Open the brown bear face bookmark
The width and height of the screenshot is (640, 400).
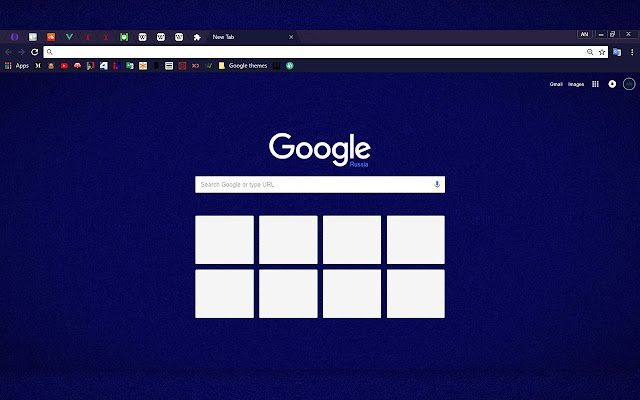pos(51,66)
